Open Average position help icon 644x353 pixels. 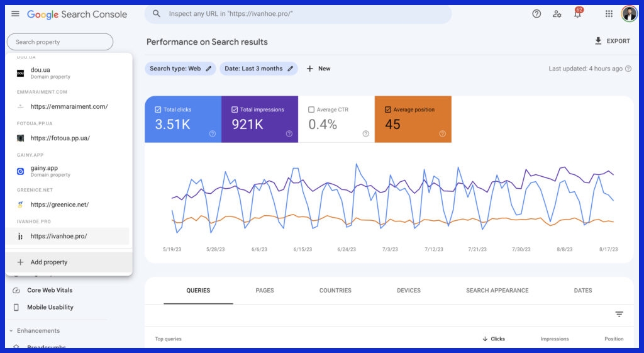tap(442, 133)
